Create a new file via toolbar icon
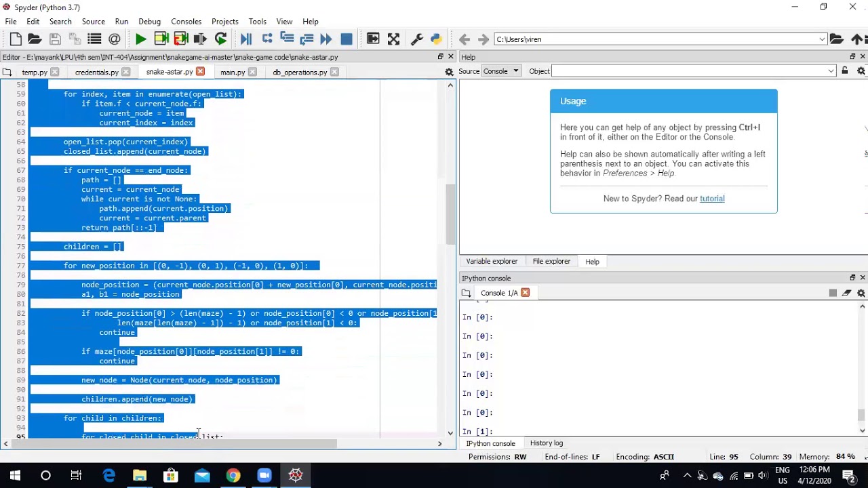The height and width of the screenshot is (488, 868). point(16,39)
